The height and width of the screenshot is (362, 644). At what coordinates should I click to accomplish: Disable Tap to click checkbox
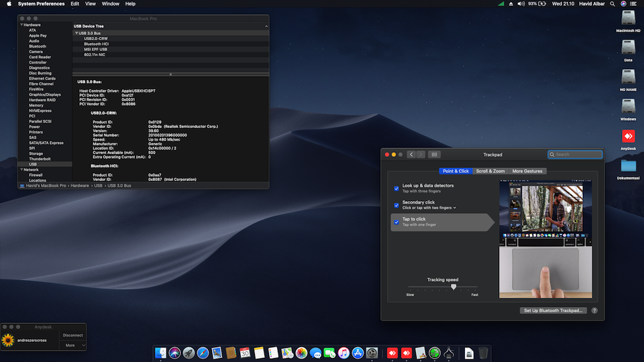396,222
